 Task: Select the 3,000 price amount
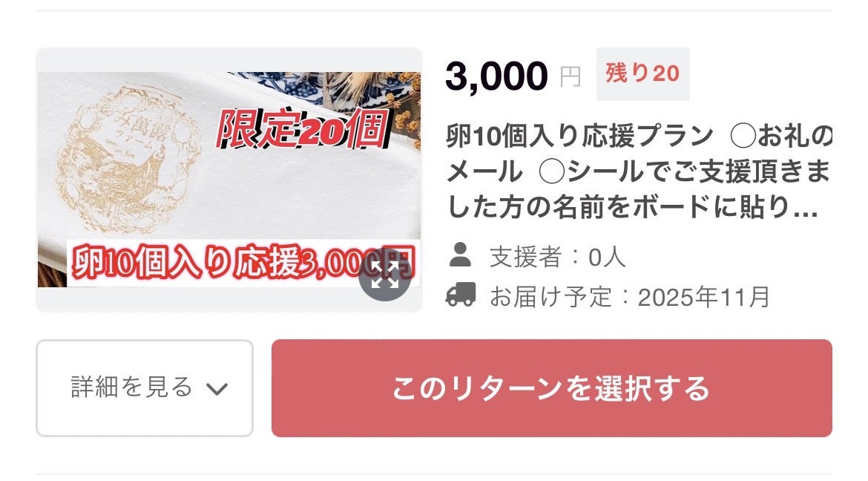click(496, 76)
